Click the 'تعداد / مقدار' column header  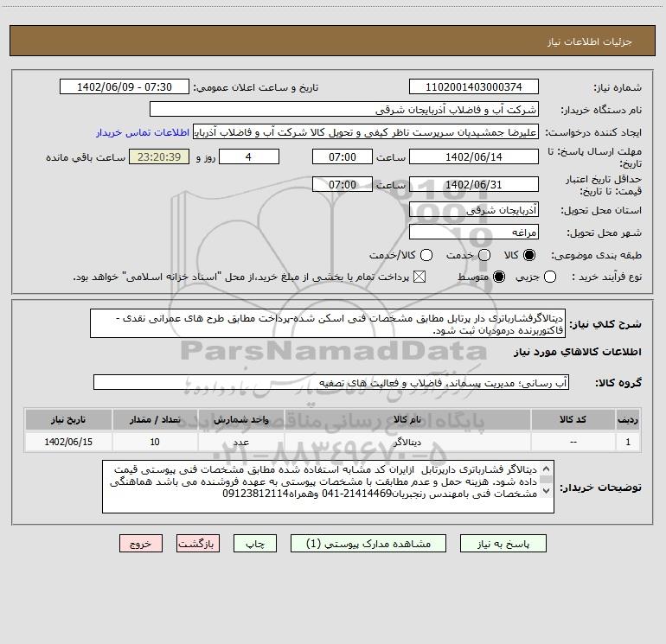[x=155, y=419]
